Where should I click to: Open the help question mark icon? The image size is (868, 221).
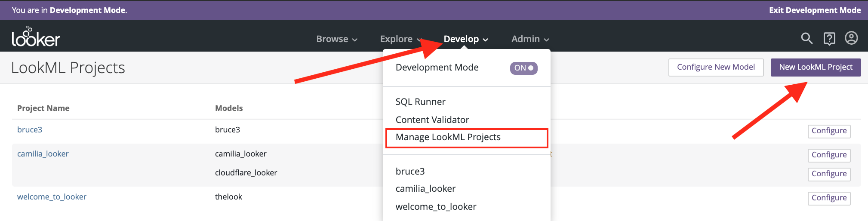tap(829, 39)
